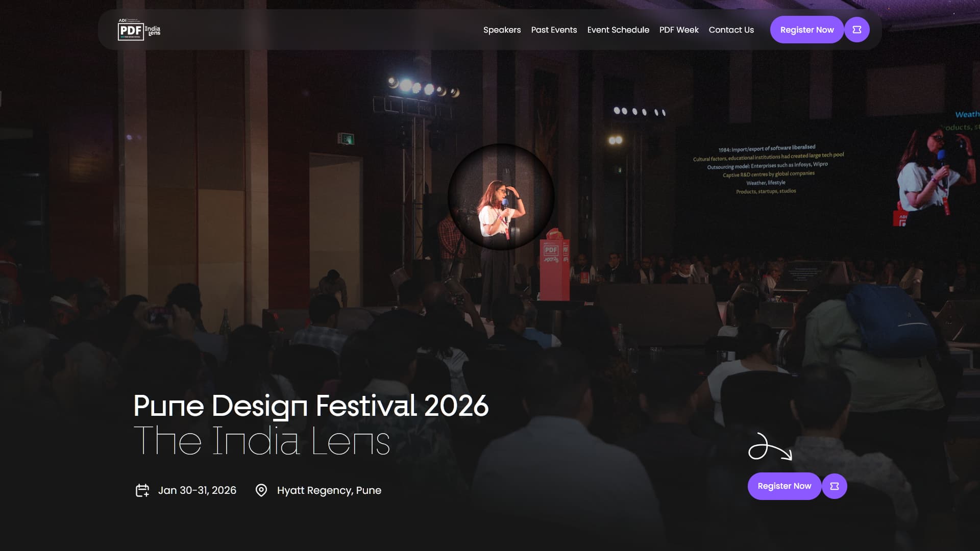This screenshot has width=980, height=551.
Task: Click the circular spotlight on the speaker
Action: point(501,197)
